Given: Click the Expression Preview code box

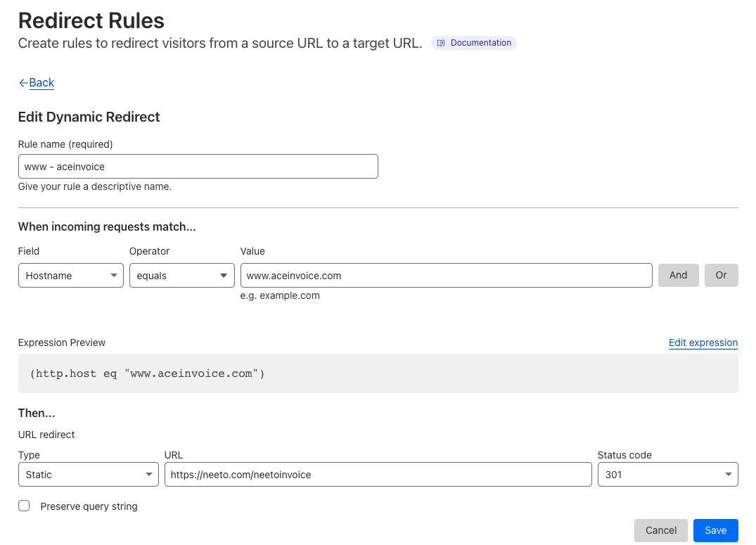Looking at the screenshot, I should pyautogui.click(x=378, y=373).
